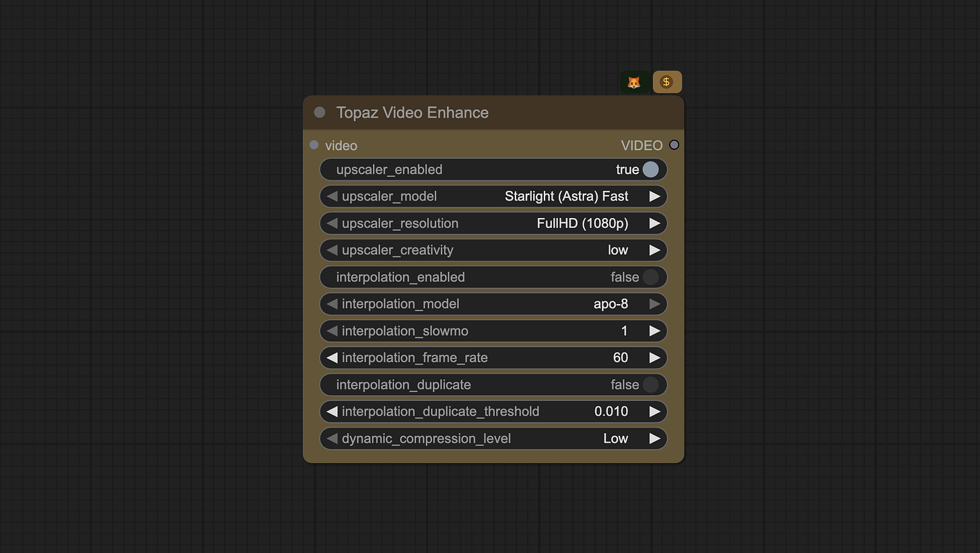Open the upscaler_model dropdown showing Starlight (Astra) Fast
The image size is (980, 553).
[493, 196]
